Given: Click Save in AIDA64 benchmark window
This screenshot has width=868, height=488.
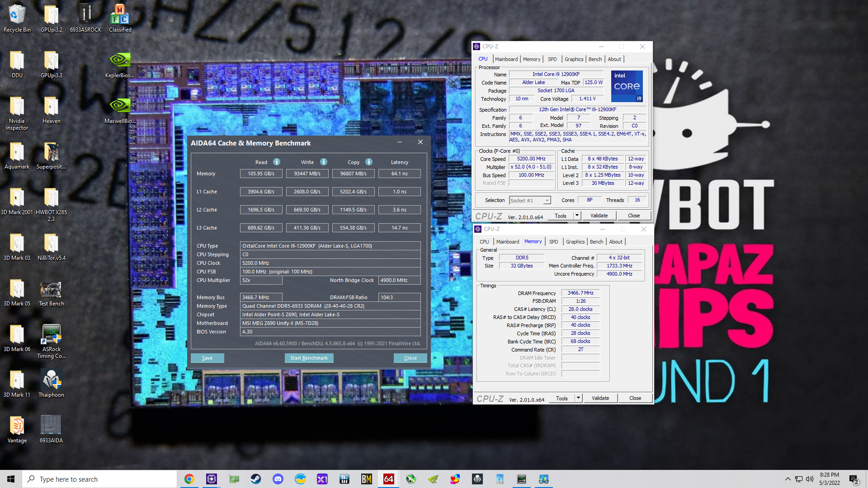Looking at the screenshot, I should (x=207, y=358).
